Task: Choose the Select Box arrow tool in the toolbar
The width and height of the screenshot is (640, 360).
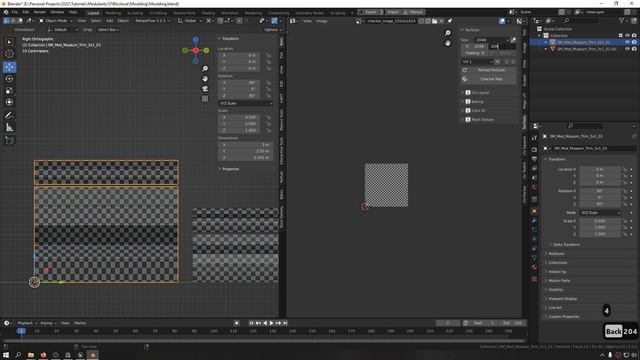Action: [x=9, y=42]
